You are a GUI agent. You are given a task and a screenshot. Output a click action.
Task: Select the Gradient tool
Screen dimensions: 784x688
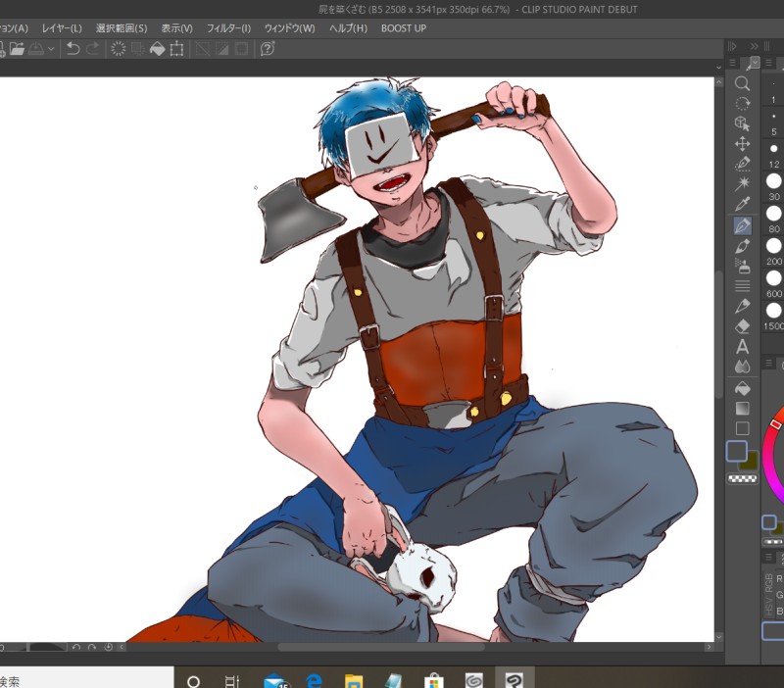click(x=742, y=408)
